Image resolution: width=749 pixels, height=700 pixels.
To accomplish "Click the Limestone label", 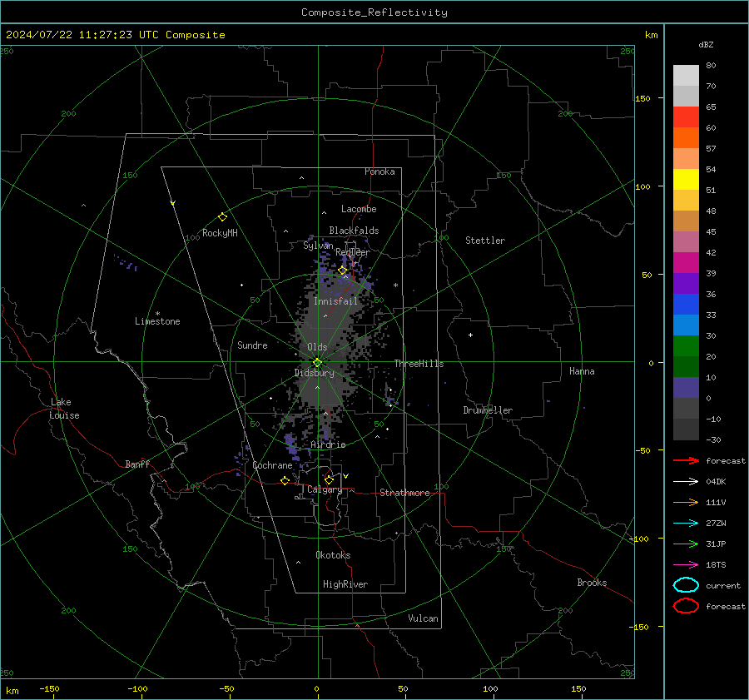I will 157,321.
